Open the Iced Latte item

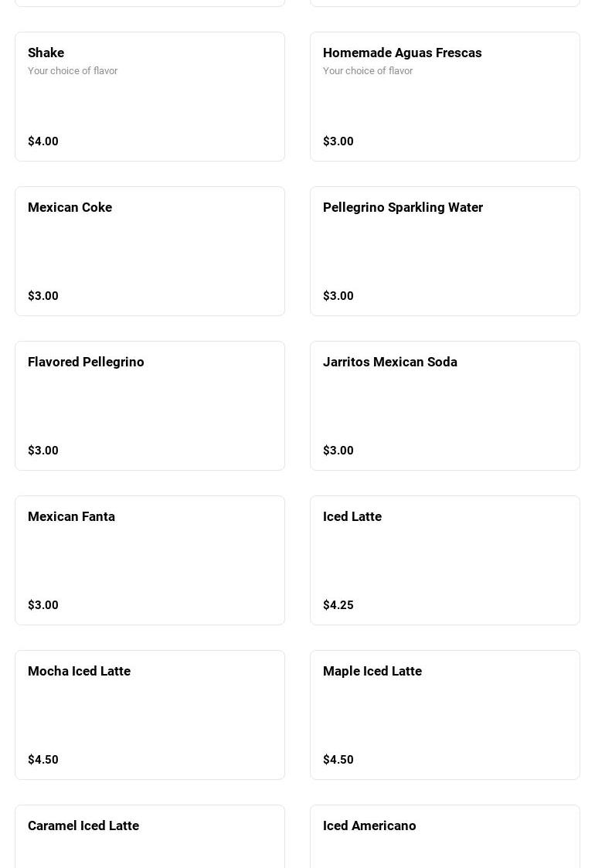click(x=444, y=560)
